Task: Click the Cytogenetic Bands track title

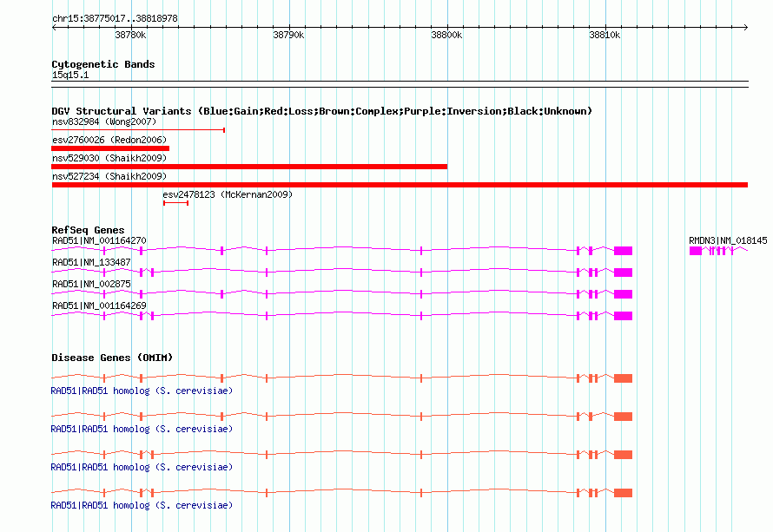Action: 103,64
